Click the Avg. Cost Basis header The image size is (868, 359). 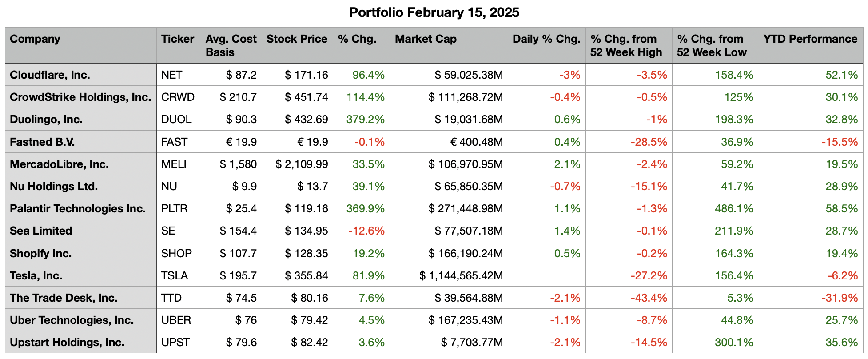pos(231,45)
